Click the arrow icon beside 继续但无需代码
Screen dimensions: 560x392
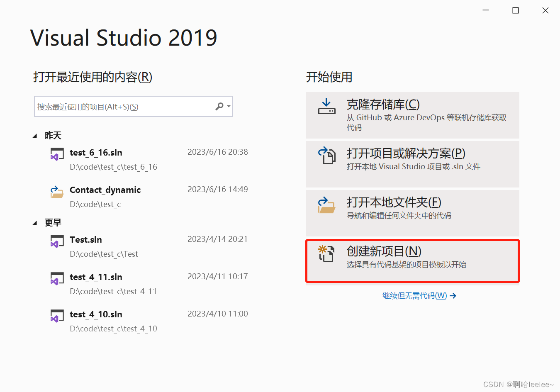click(453, 296)
